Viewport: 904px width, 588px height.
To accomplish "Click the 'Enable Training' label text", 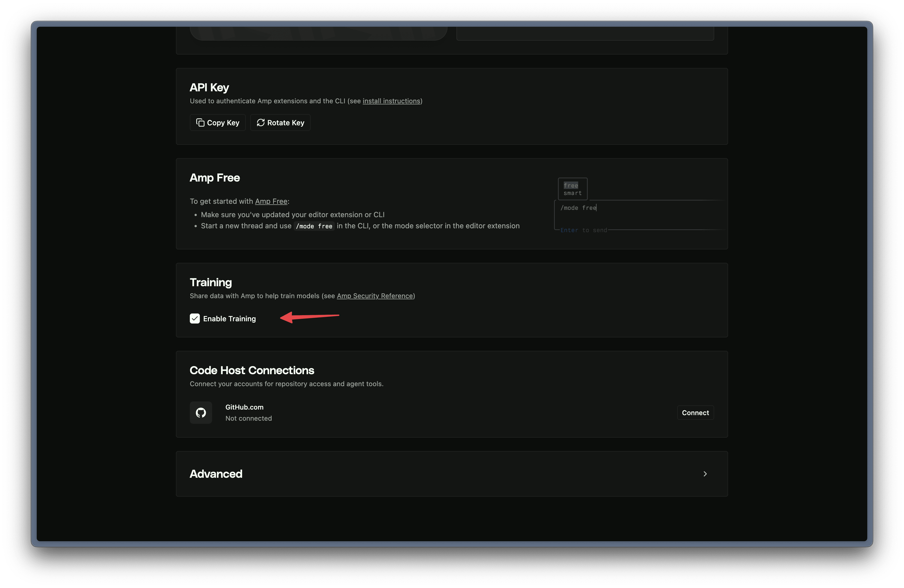I will (229, 319).
